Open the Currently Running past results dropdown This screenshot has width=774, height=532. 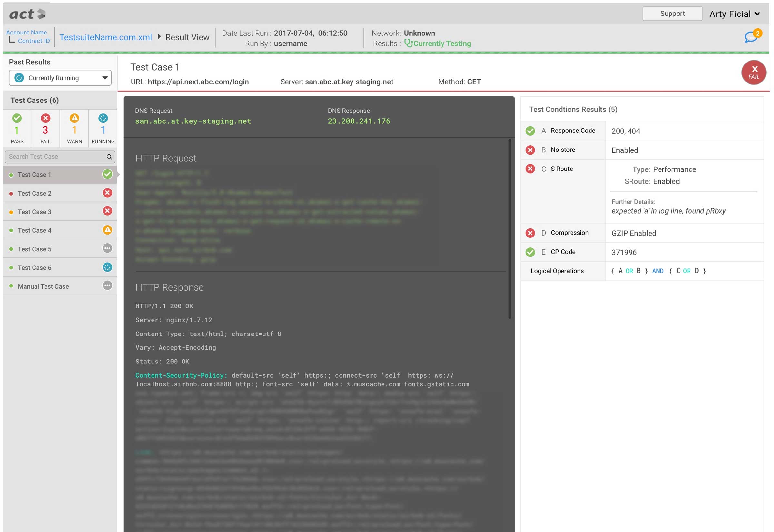point(60,78)
